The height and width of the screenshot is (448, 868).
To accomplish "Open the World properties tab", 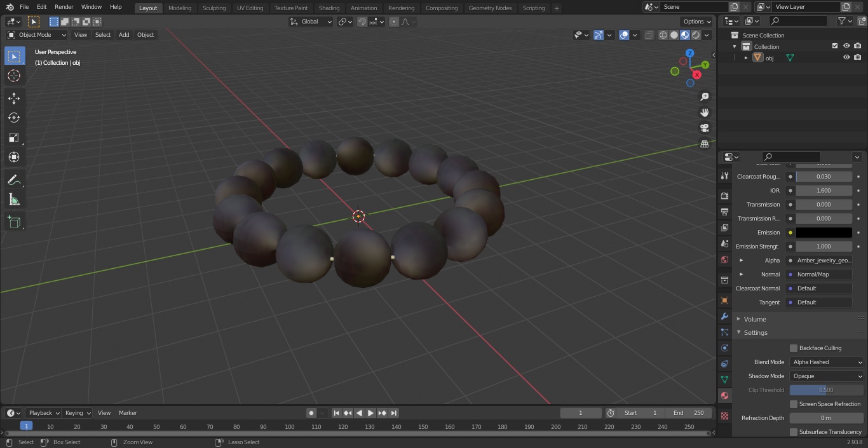I will pyautogui.click(x=724, y=259).
